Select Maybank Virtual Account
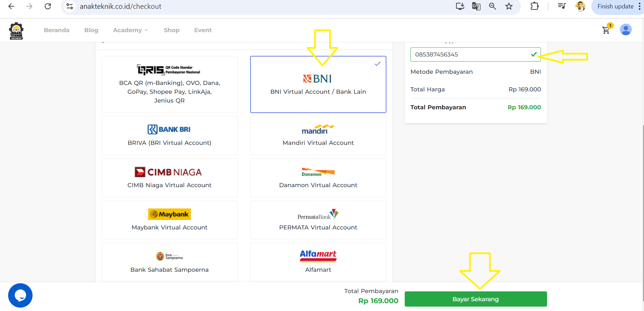Screen dimensions: 644x311 [169, 220]
